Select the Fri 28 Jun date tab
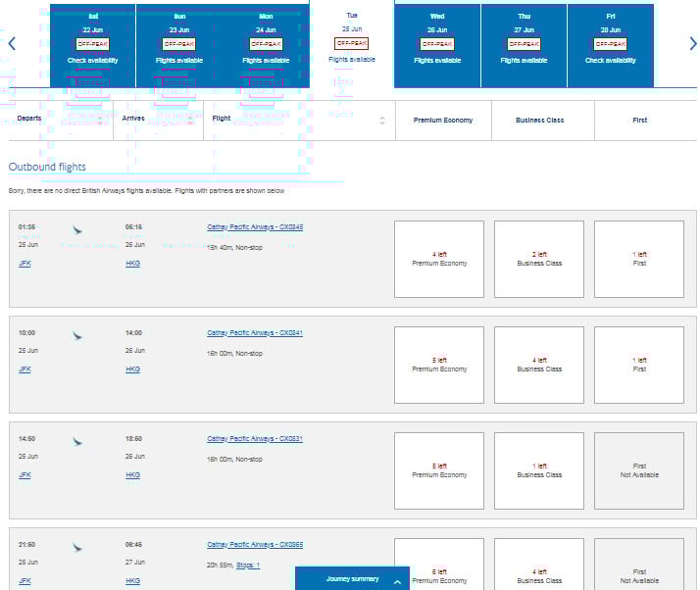Image resolution: width=700 pixels, height=590 pixels. click(610, 46)
